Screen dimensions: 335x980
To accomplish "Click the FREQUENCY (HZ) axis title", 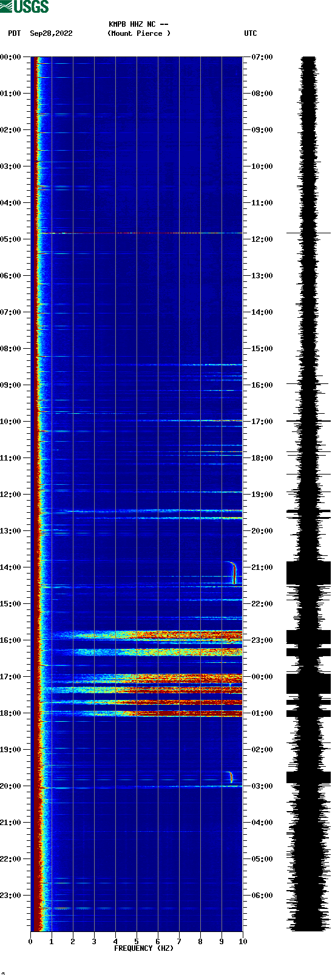I will click(x=144, y=948).
